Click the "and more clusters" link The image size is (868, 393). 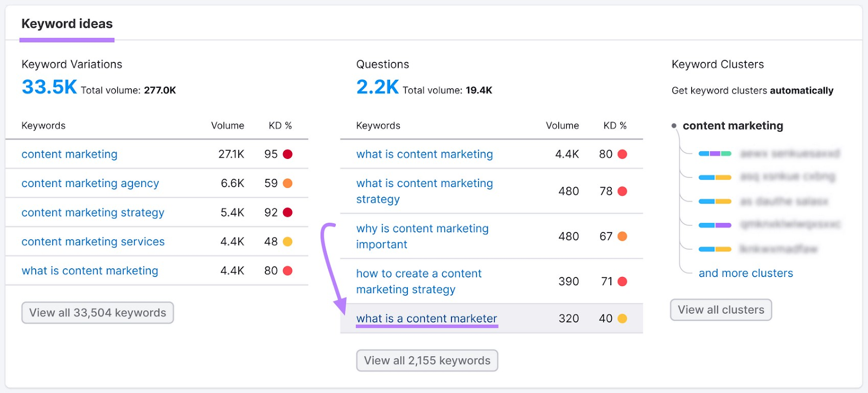(x=745, y=273)
